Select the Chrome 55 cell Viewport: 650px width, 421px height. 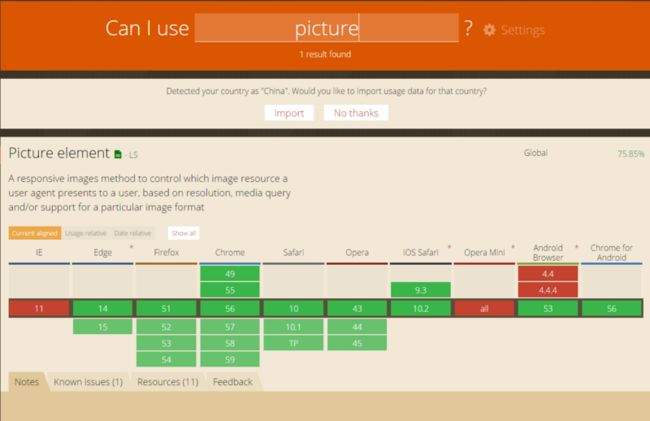230,290
